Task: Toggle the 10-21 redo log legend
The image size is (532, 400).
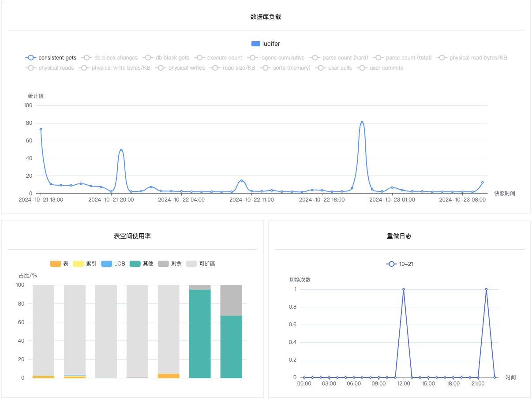Action: point(400,264)
